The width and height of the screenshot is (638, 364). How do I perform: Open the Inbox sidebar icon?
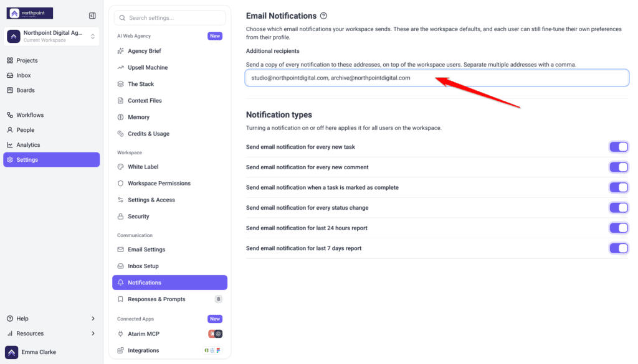10,75
